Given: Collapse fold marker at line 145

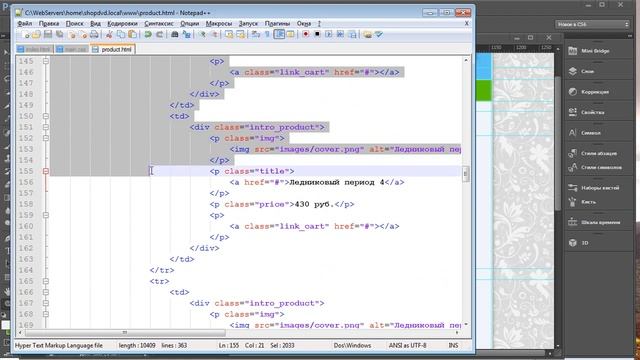Looking at the screenshot, I should coord(46,61).
